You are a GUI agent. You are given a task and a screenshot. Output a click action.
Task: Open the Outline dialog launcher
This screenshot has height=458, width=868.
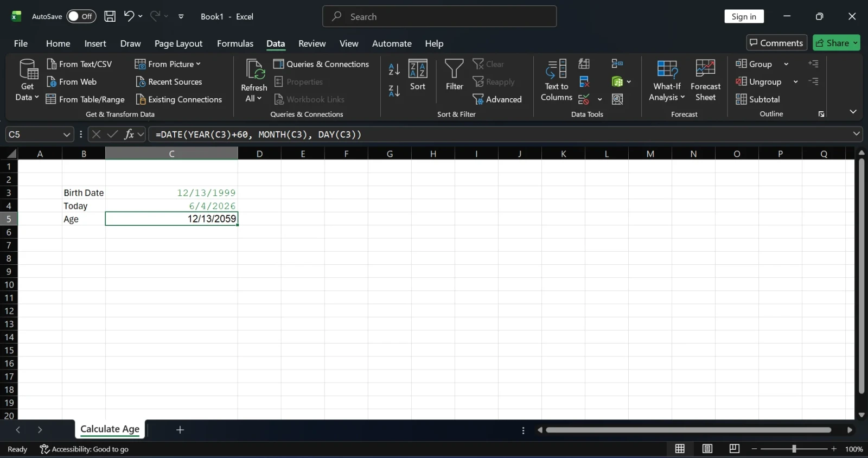tap(821, 114)
